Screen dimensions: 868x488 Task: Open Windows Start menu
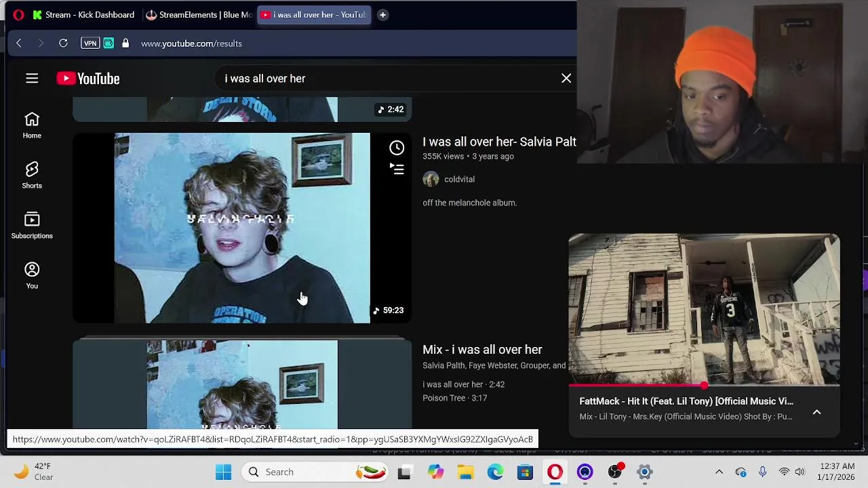223,472
